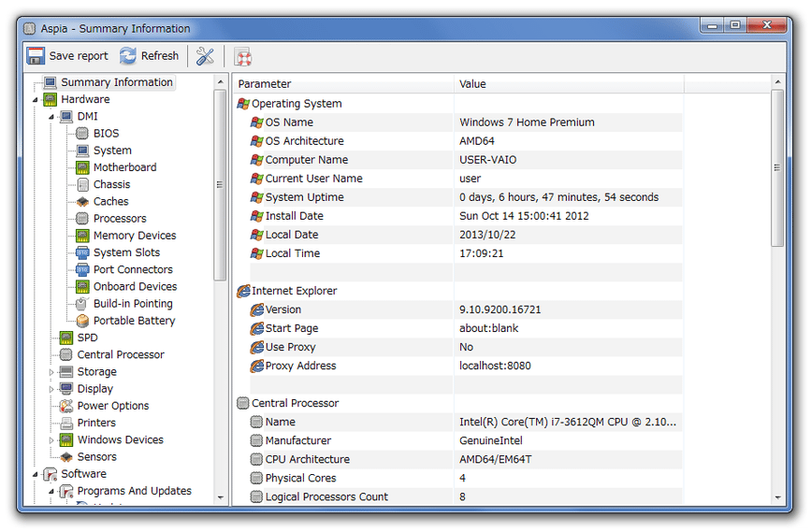The width and height of the screenshot is (811, 532).
Task: Click the Motherboard icon in tree
Action: (82, 167)
